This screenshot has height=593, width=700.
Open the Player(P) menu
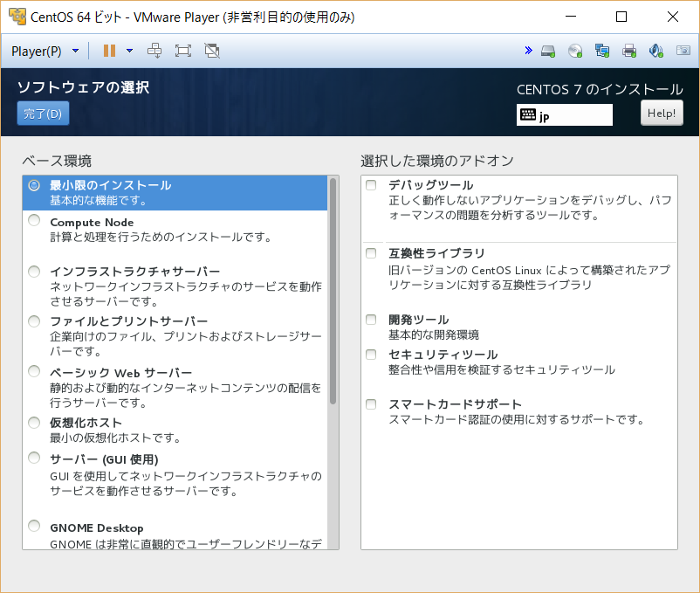coord(35,51)
